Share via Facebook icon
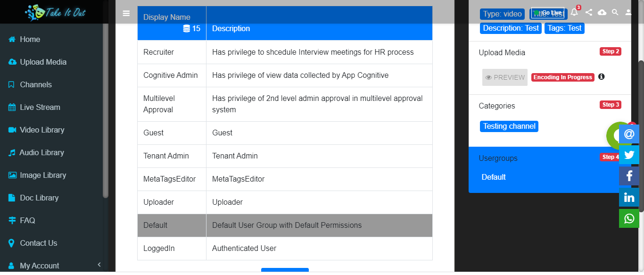 tap(629, 176)
